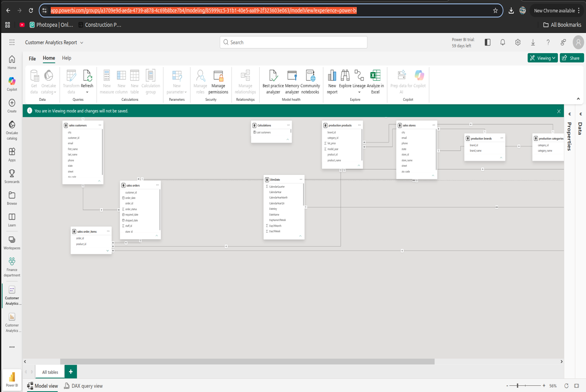This screenshot has height=392, width=586.
Task: Open Workspaces in the left sidebar
Action: point(12,243)
